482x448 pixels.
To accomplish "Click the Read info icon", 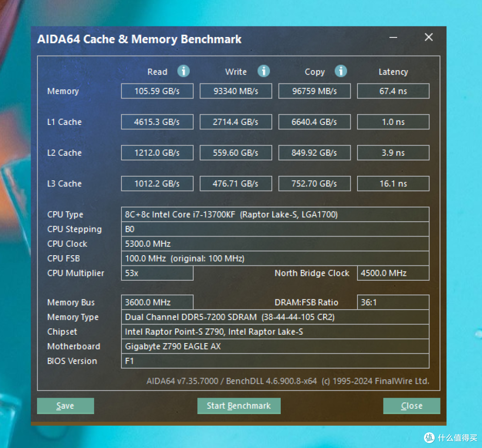I will tap(183, 71).
